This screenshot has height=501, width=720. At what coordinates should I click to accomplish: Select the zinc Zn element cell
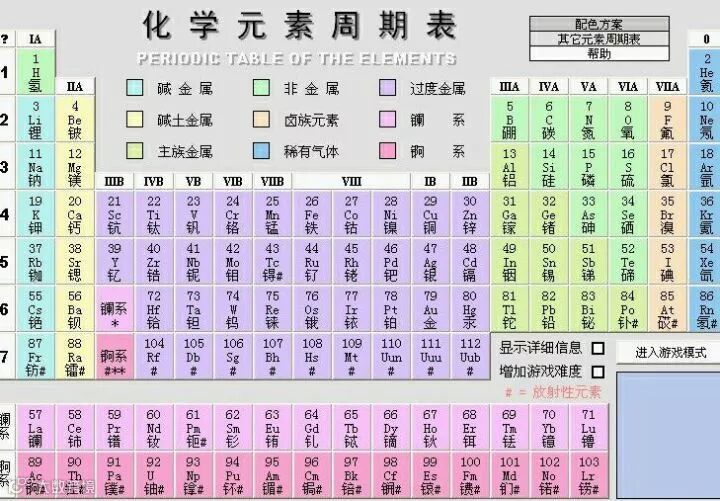(470, 214)
